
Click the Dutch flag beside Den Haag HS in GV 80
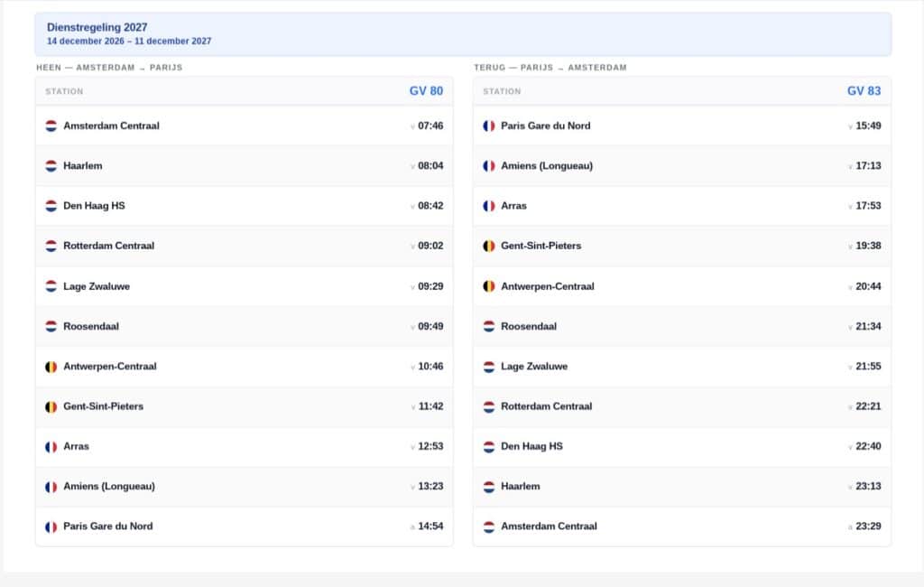(51, 206)
